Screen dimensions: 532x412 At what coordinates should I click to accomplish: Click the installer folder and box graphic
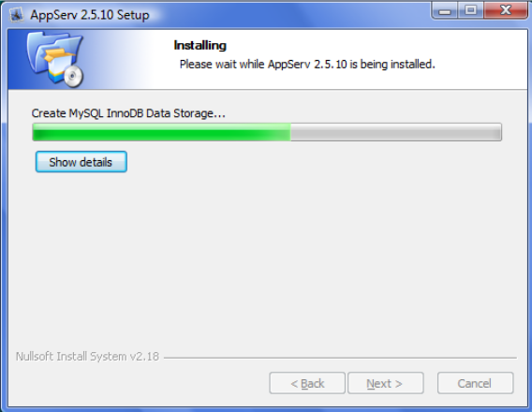coord(54,59)
